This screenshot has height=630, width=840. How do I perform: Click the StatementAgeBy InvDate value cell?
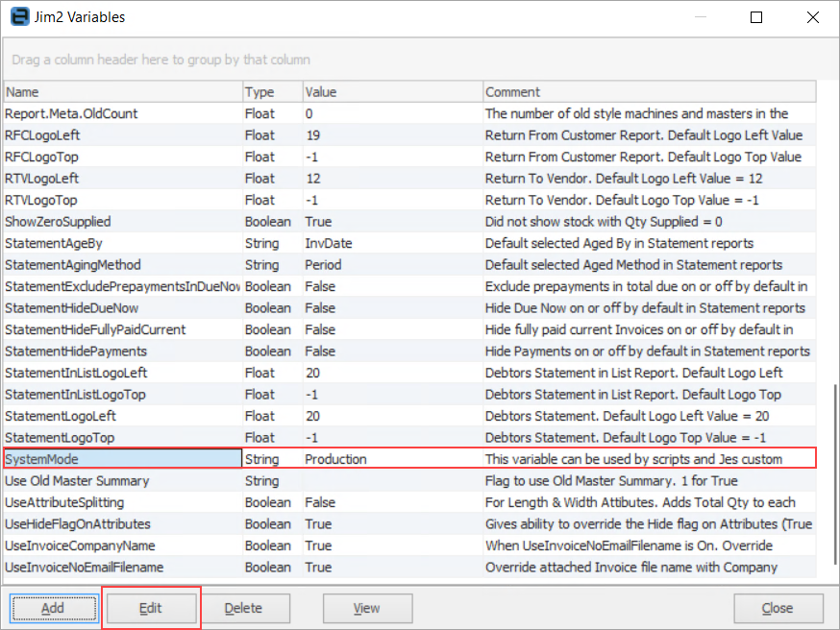pyautogui.click(x=391, y=243)
